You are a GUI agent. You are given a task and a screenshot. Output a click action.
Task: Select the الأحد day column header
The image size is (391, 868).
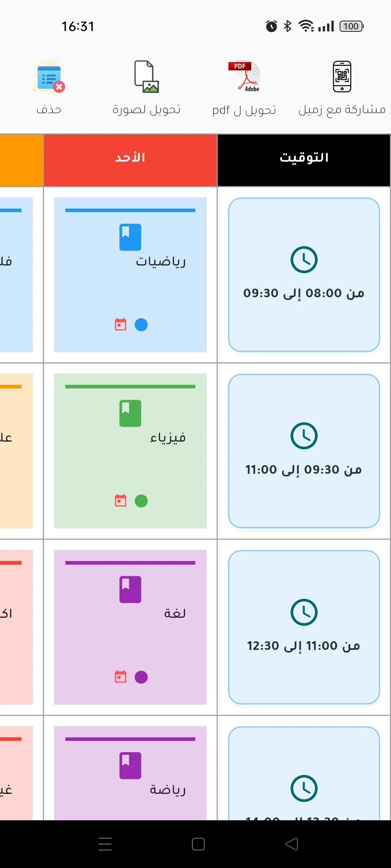pos(130,158)
